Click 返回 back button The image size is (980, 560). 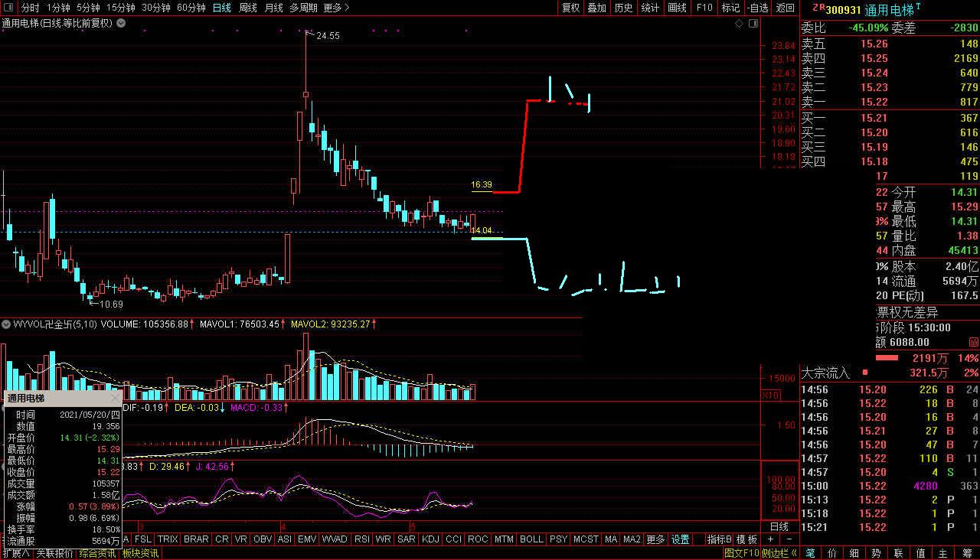pos(786,8)
